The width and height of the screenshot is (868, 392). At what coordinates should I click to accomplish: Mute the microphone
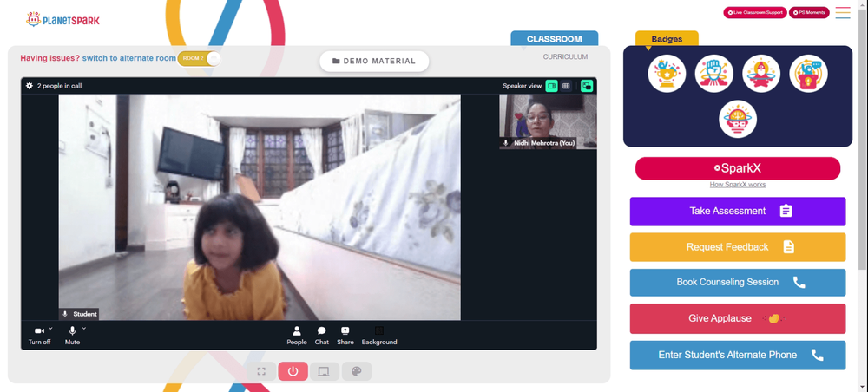coord(72,335)
